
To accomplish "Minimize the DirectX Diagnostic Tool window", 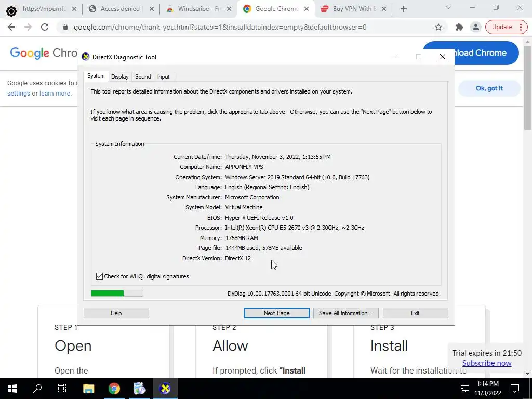I will point(395,57).
